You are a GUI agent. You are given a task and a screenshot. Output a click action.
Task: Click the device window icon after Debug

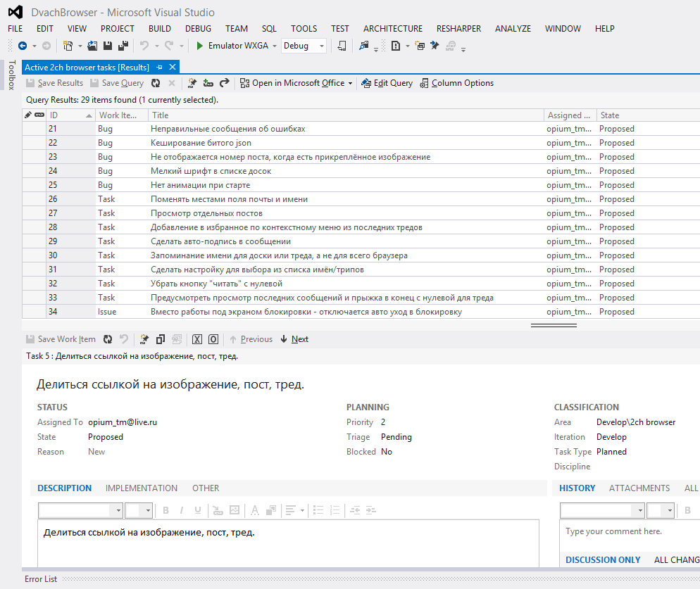[x=342, y=46]
